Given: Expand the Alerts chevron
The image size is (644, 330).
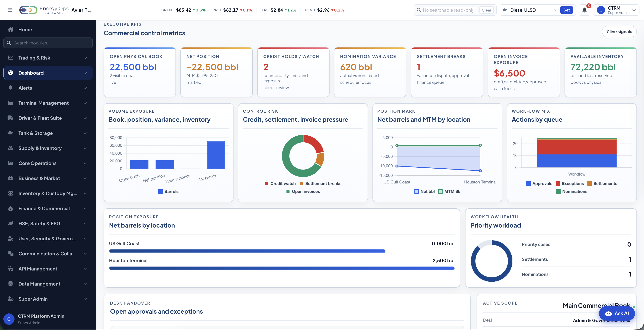Looking at the screenshot, I should [x=85, y=88].
